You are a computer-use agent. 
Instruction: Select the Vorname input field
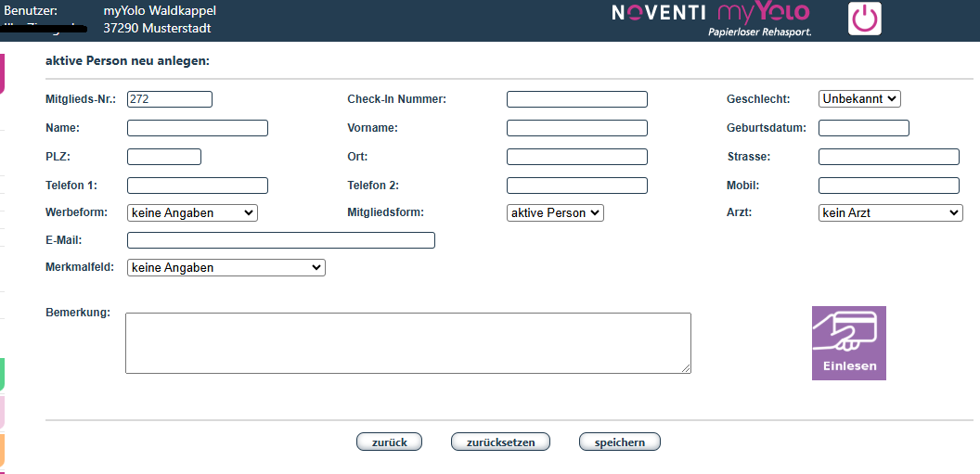[x=576, y=128]
